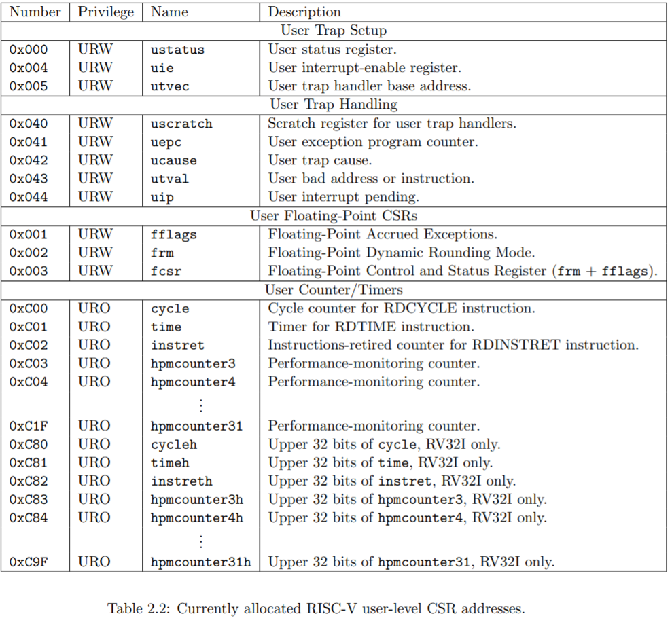Click hpmcounter4h in the Name column
The height and width of the screenshot is (618, 672).
[x=197, y=519]
